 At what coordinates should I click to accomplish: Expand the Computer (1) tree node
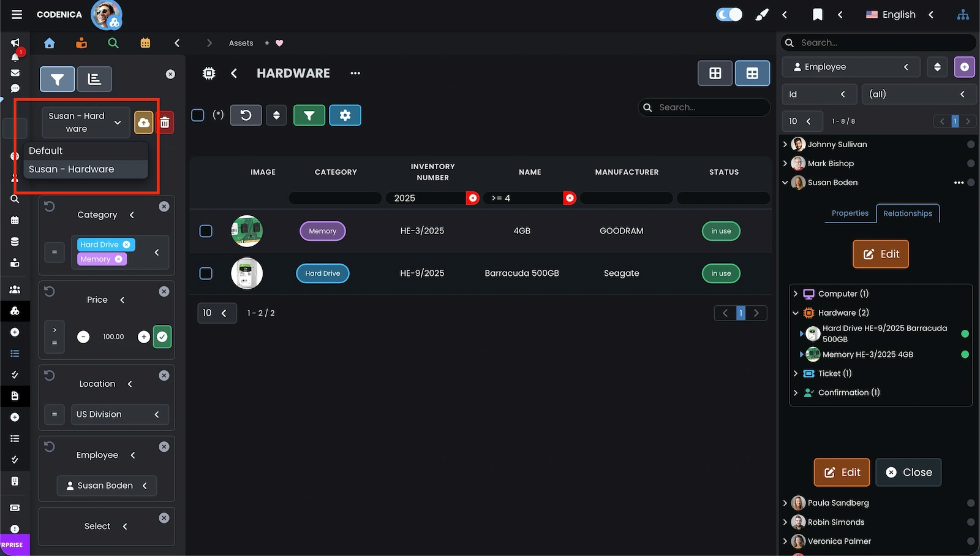click(x=796, y=294)
